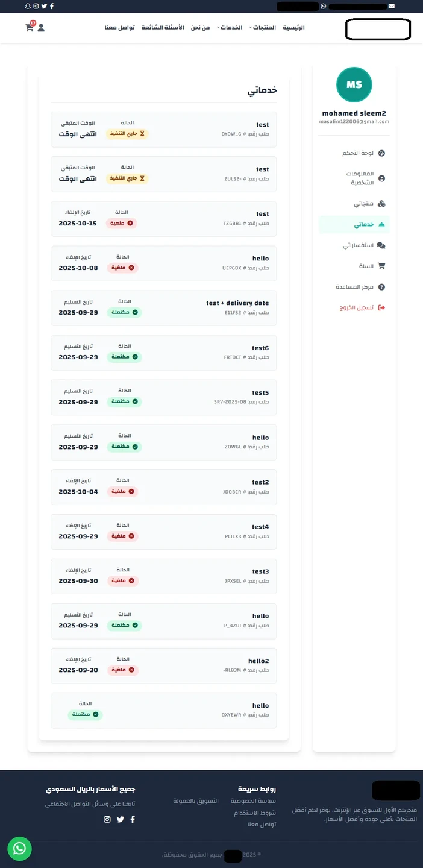The image size is (423, 868).
Task: Click the Twitter icon in the footer
Action: click(x=120, y=819)
